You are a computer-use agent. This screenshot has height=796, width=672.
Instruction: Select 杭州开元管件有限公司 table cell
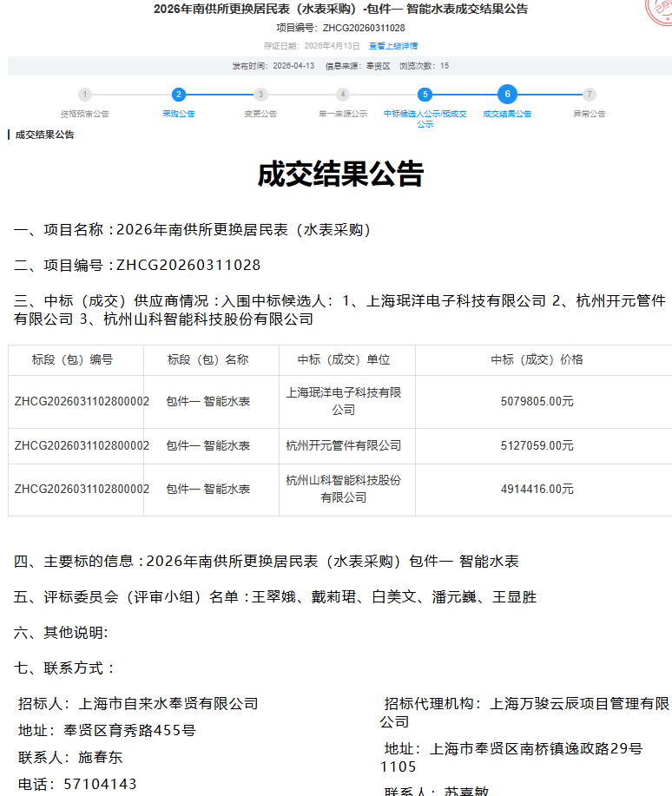344,446
